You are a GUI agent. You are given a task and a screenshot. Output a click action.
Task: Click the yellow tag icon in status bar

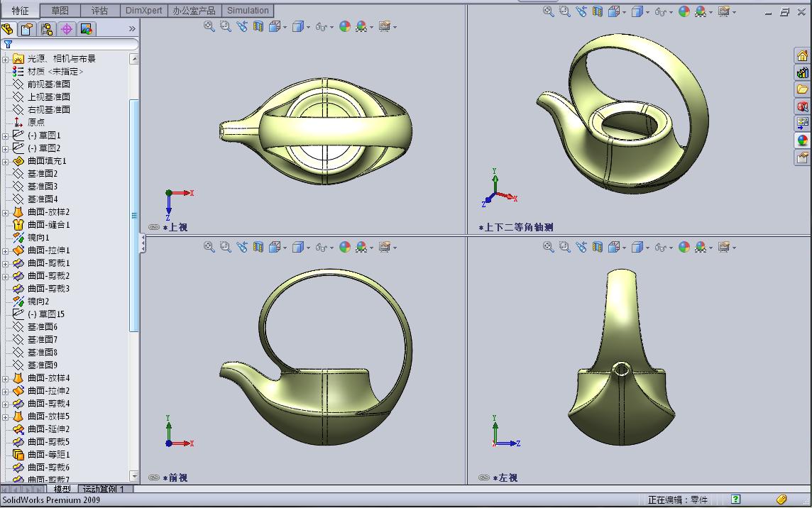pyautogui.click(x=781, y=499)
